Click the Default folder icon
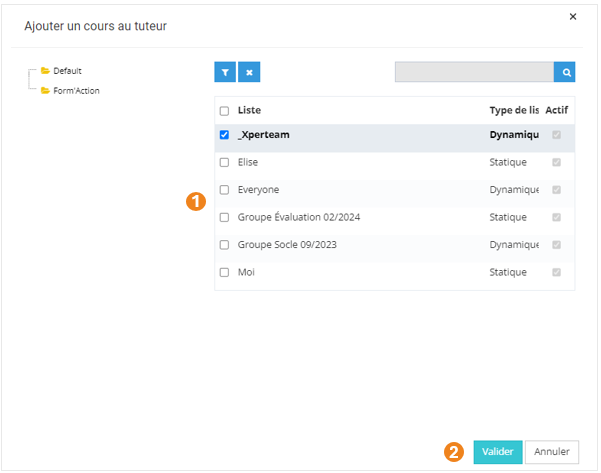Screen dimensions: 601x473 tap(45, 71)
